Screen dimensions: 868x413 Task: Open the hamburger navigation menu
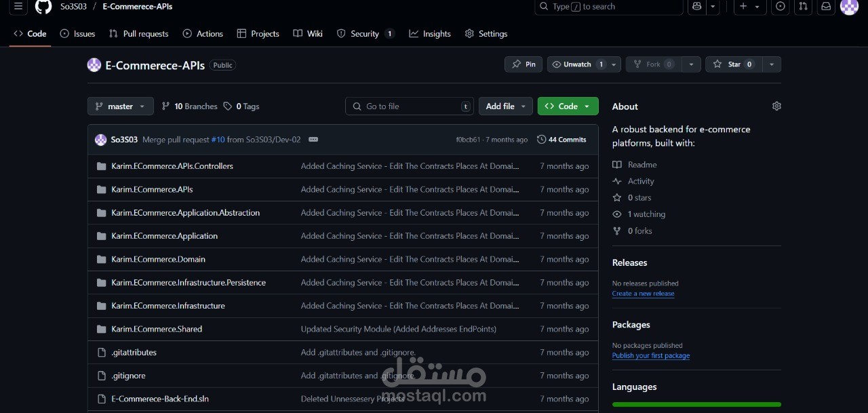(18, 6)
